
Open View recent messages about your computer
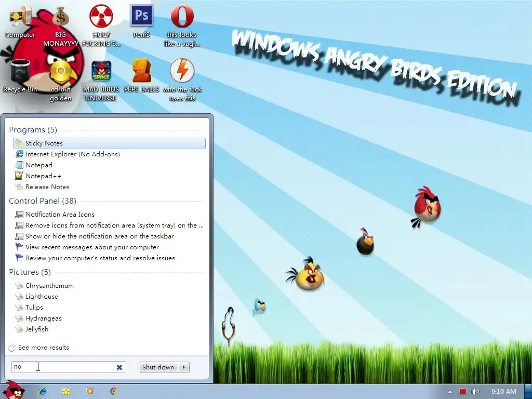(109, 247)
